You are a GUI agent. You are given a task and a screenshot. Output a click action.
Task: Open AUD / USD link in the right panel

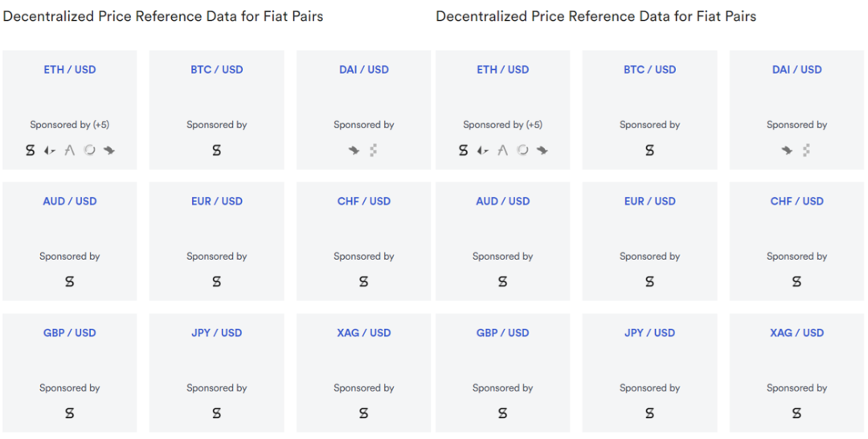click(502, 201)
